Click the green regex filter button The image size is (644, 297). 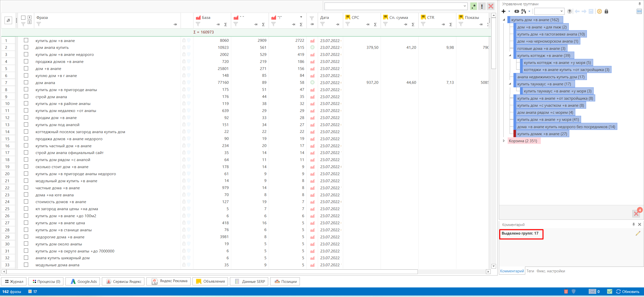pyautogui.click(x=473, y=6)
